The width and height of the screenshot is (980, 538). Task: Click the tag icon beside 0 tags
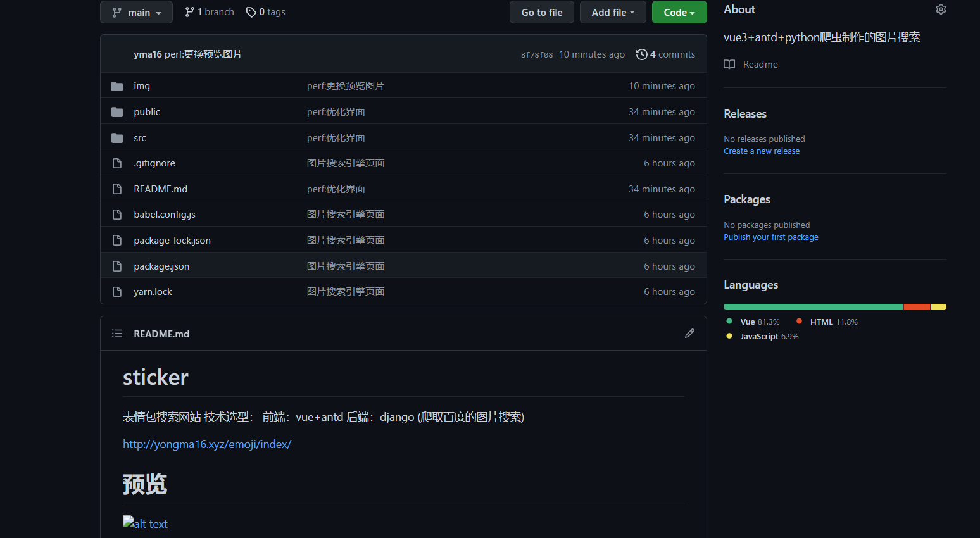point(251,12)
